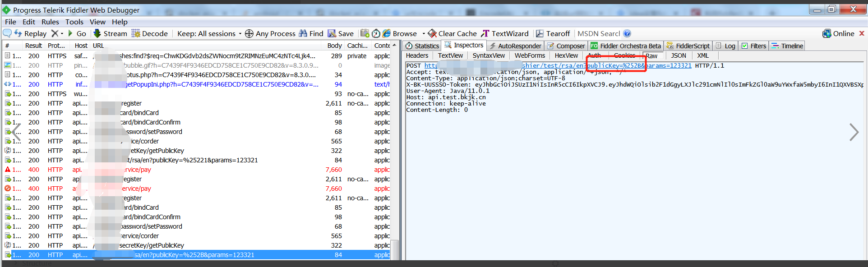Select session row card/bindCardConfirm with body 98 (first)

point(197,122)
